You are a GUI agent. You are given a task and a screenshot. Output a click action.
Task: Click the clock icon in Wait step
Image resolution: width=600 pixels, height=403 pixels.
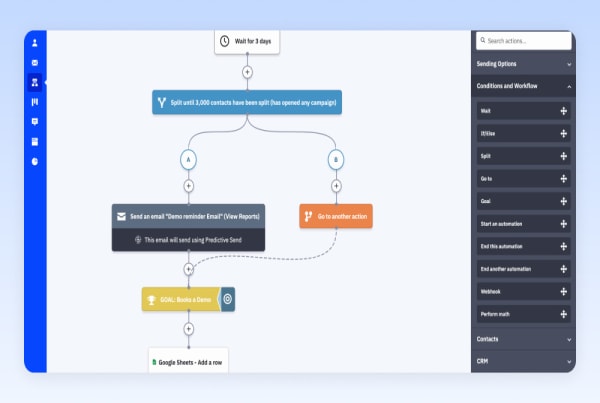[225, 41]
